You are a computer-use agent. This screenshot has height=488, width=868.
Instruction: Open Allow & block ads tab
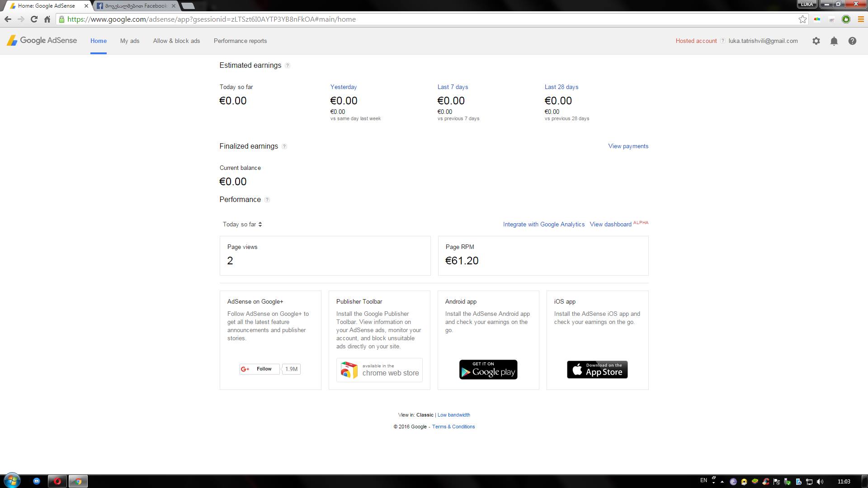tap(176, 41)
